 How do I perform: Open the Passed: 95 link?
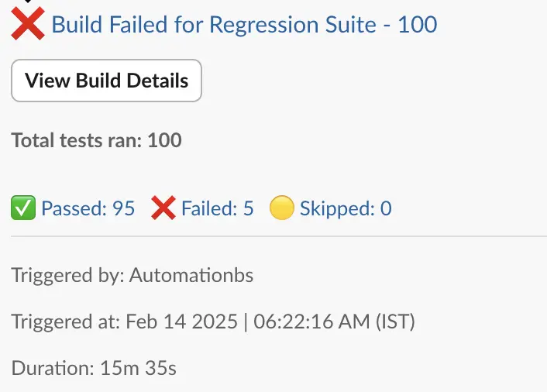click(x=88, y=208)
